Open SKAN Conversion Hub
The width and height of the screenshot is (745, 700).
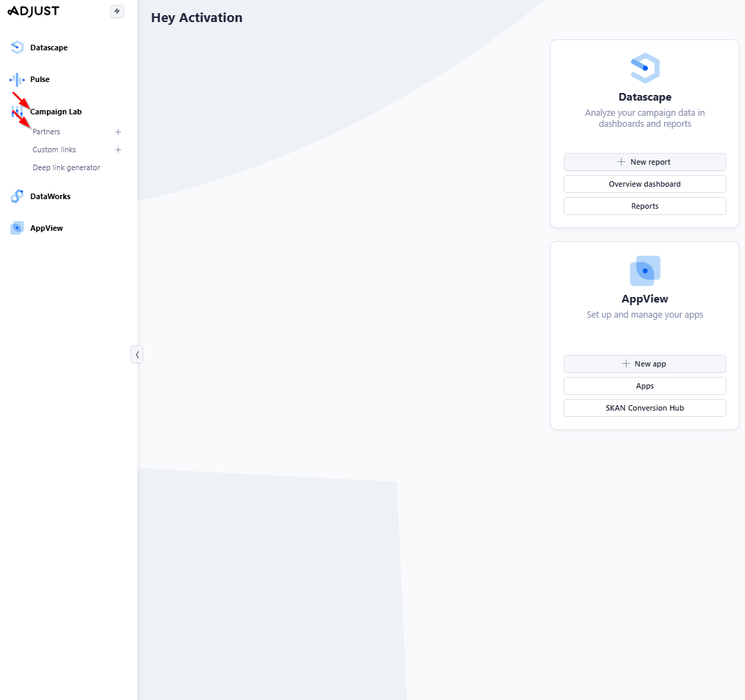pos(645,408)
